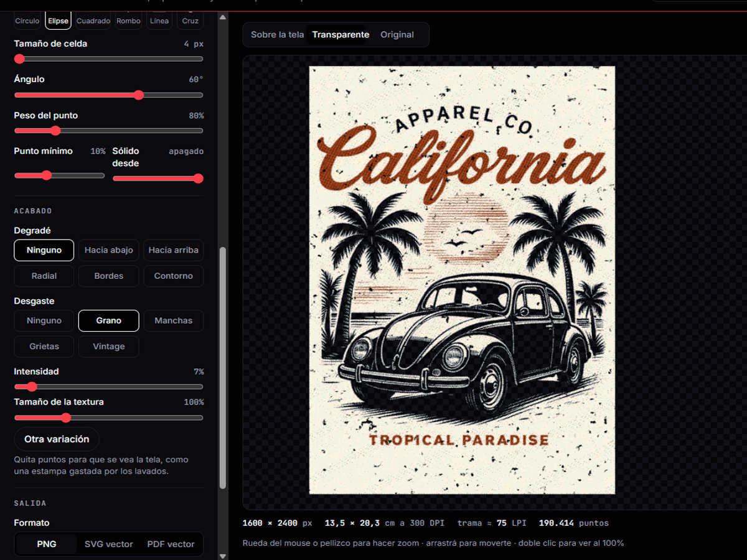Apply the Vintage wear effect
Image resolution: width=747 pixels, height=560 pixels.
click(x=109, y=347)
